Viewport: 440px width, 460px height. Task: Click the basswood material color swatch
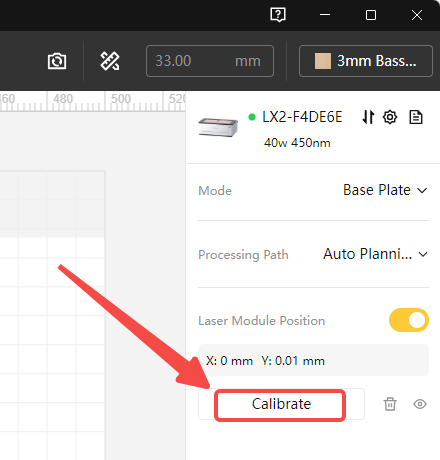pos(323,61)
